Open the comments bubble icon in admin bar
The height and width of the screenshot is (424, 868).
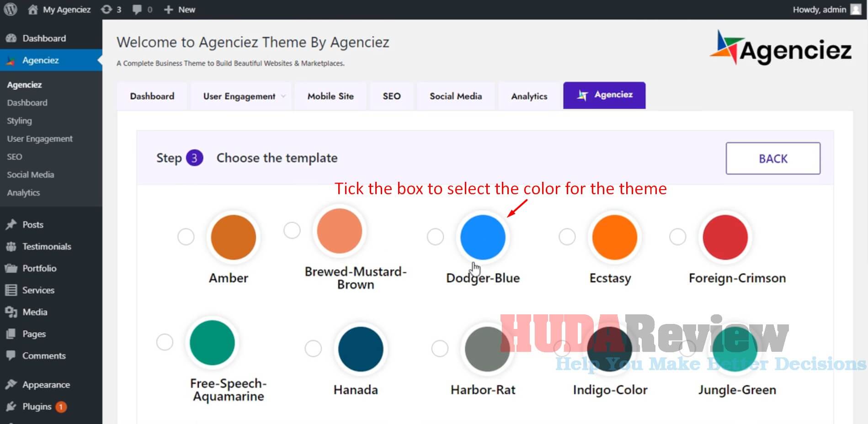(136, 10)
